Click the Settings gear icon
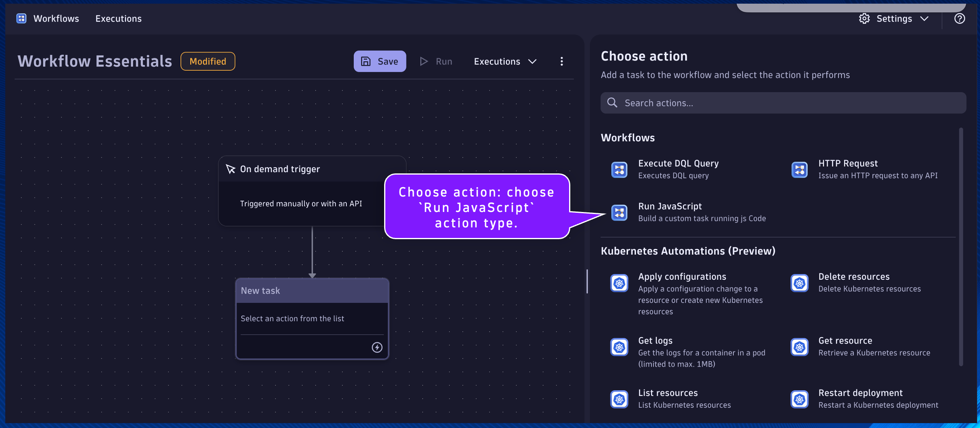The height and width of the screenshot is (428, 980). [864, 19]
